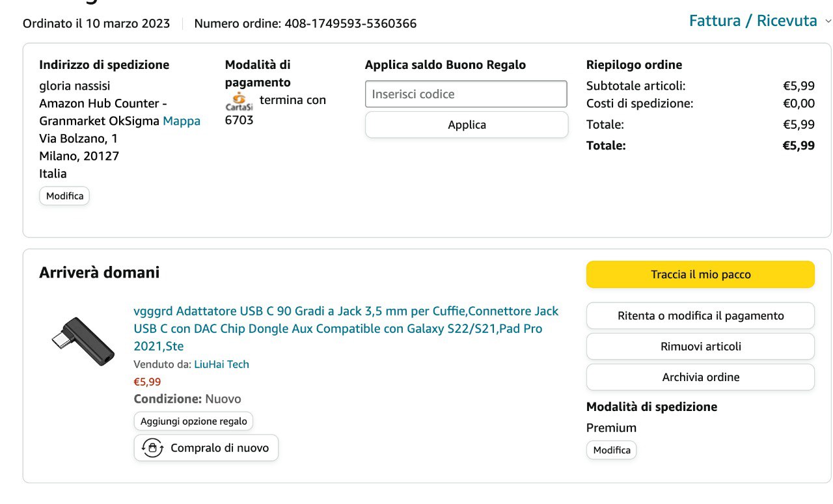Visit the LiuHai Tech seller link
This screenshot has height=504, width=833.
coord(221,364)
